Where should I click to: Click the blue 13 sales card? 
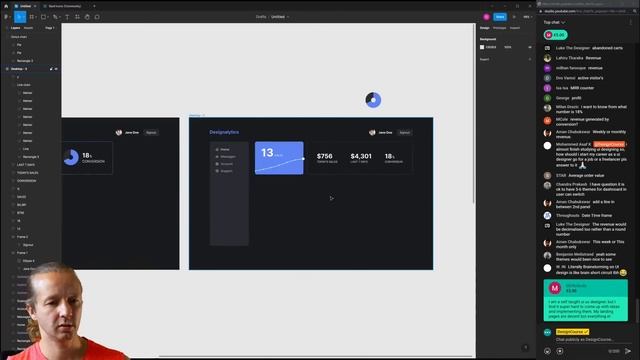pos(279,158)
